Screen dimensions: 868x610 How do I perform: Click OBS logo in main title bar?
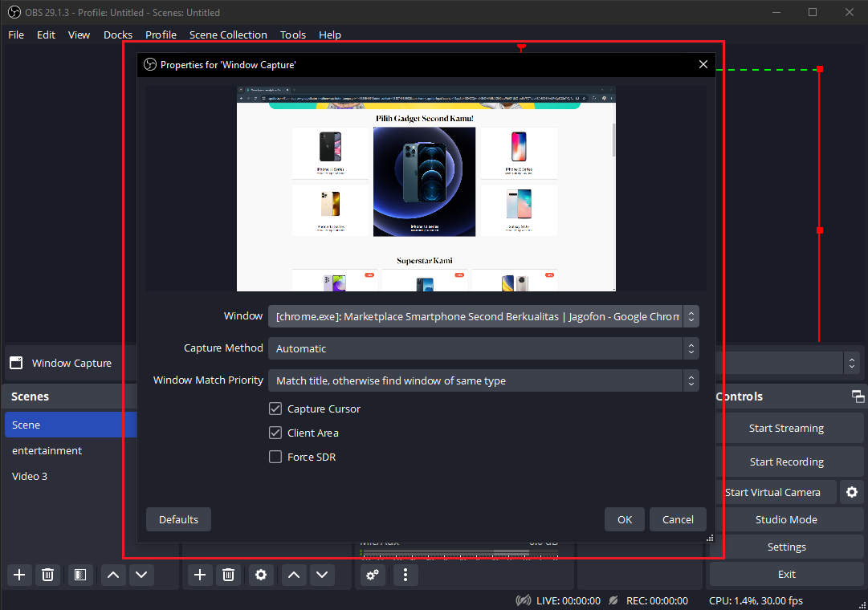coord(14,12)
